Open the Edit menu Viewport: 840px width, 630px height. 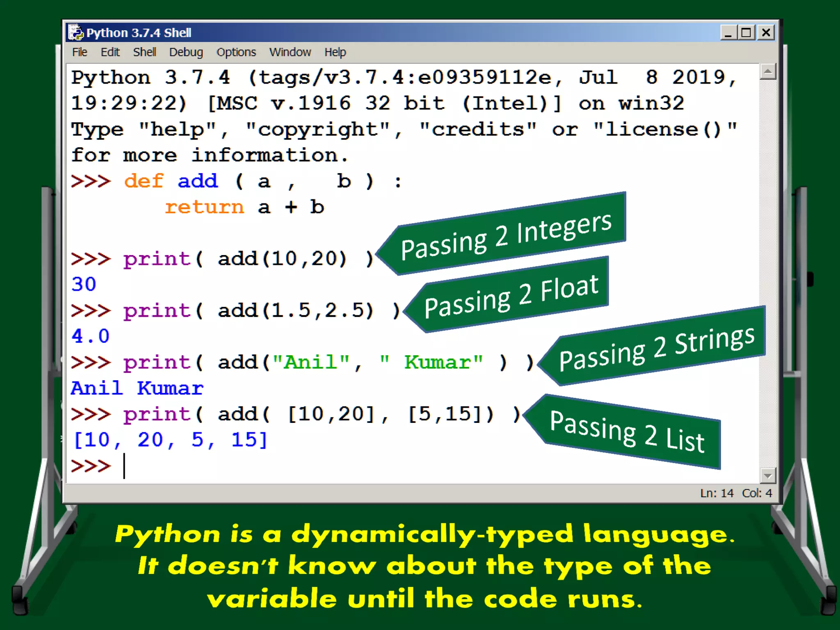pos(110,52)
